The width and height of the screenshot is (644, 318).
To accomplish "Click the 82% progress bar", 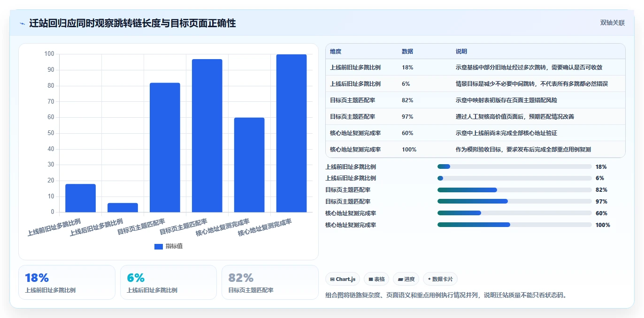I will click(x=514, y=190).
